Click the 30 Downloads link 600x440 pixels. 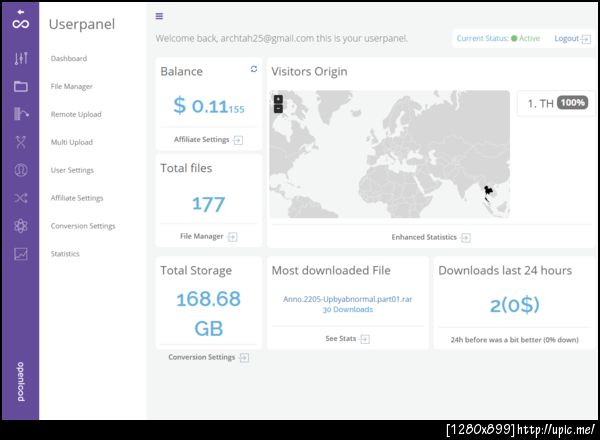tap(347, 310)
